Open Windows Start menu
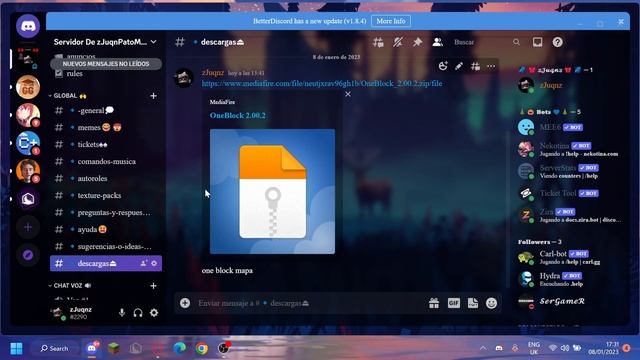640x360 pixels. 16,349
